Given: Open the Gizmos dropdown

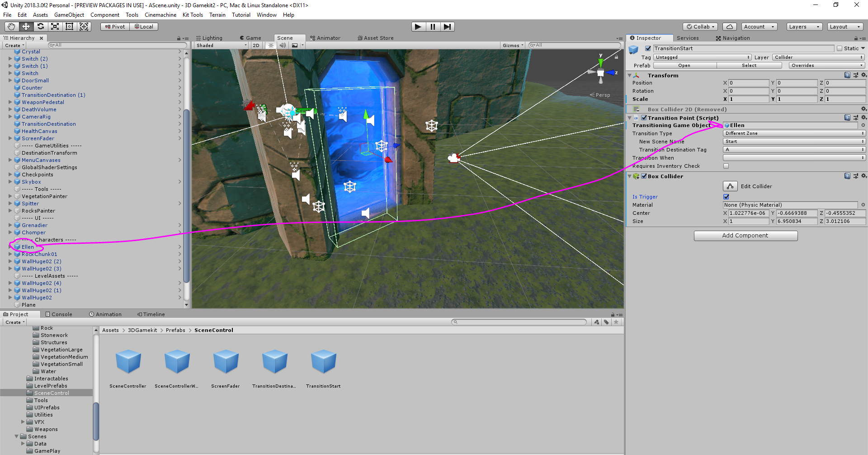Looking at the screenshot, I should click(x=513, y=45).
